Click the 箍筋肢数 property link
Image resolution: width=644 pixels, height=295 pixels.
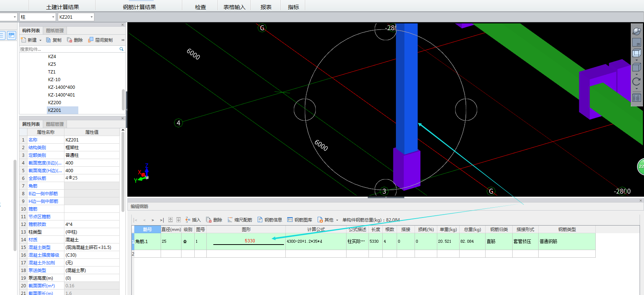click(37, 224)
